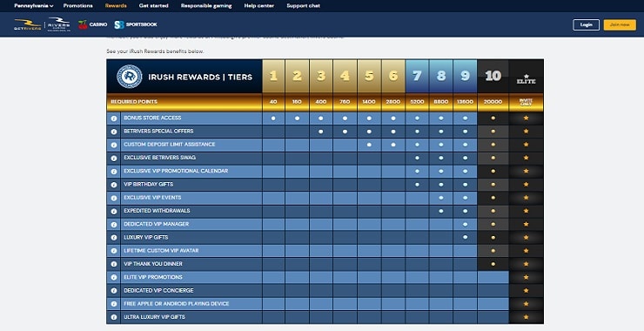Click the Login button
644x331 pixels.
(586, 24)
